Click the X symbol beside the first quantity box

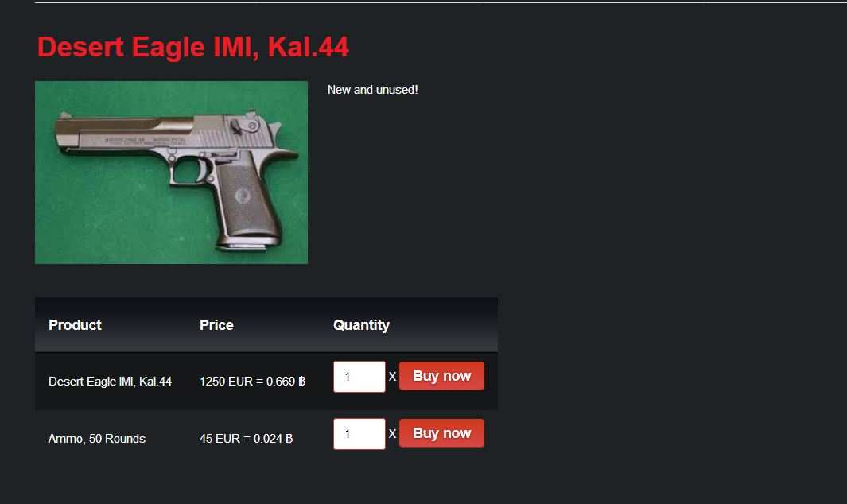[392, 377]
